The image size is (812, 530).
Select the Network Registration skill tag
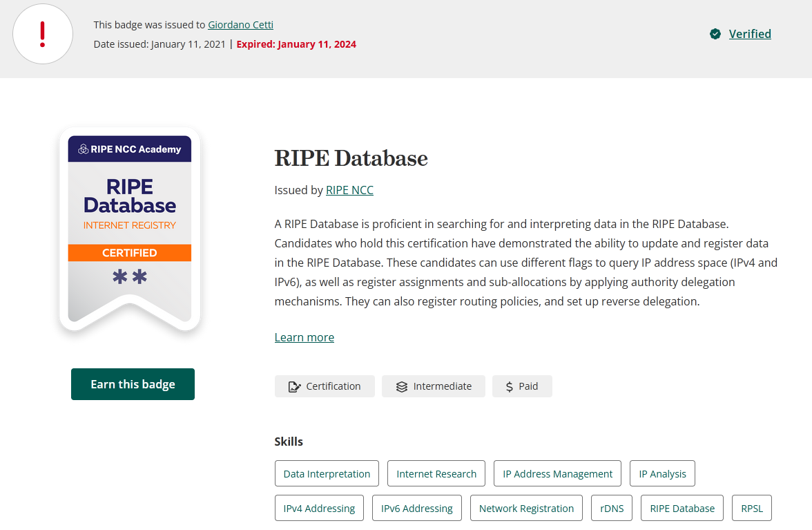point(526,509)
